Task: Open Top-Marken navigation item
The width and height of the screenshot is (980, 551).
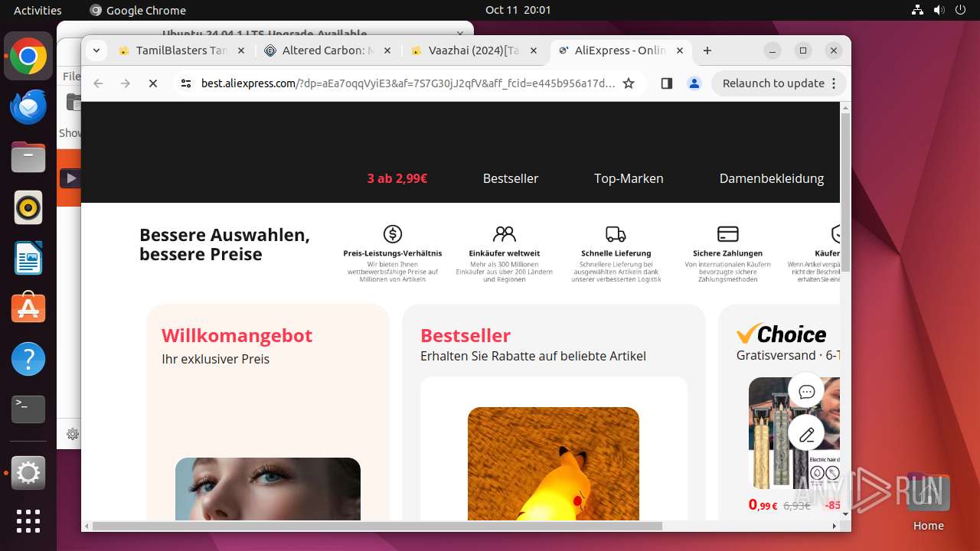Action: click(629, 178)
